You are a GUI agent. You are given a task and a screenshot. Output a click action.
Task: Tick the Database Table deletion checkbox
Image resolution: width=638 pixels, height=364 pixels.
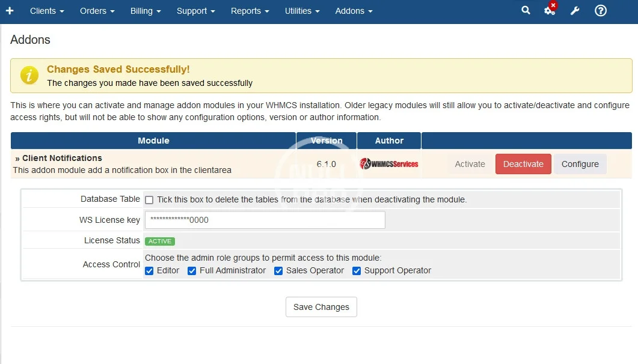149,200
